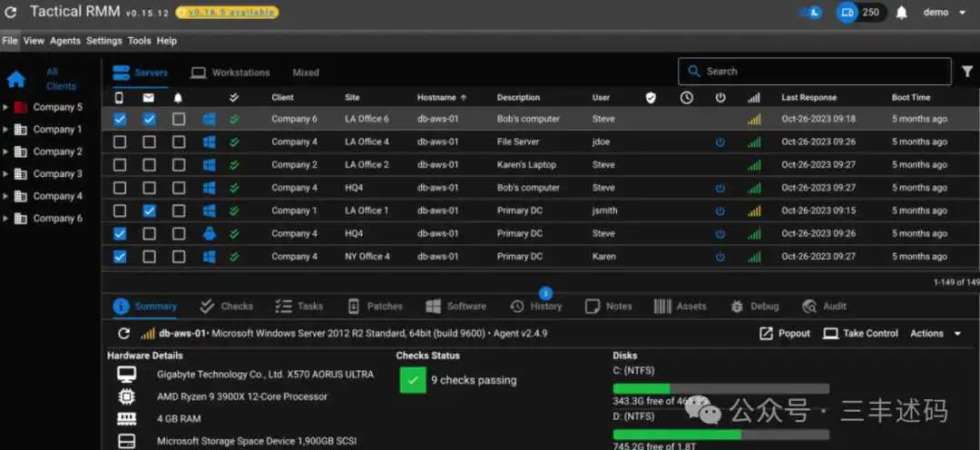Image resolution: width=980 pixels, height=450 pixels.
Task: Click the clock pending actions header icon
Action: click(x=686, y=97)
